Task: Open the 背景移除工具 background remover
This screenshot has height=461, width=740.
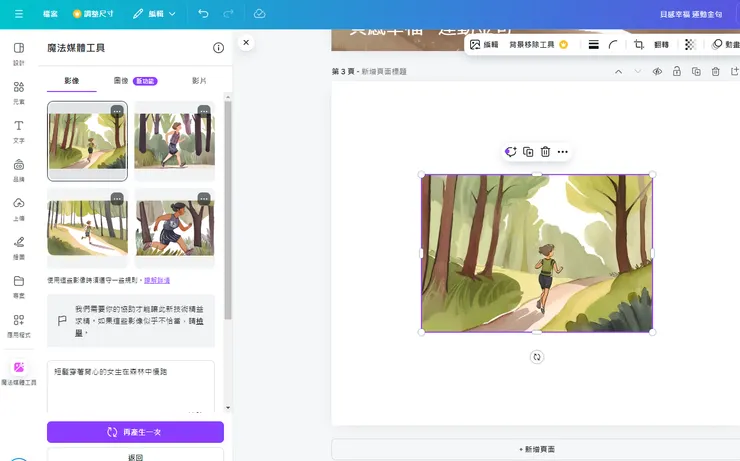Action: [538, 44]
